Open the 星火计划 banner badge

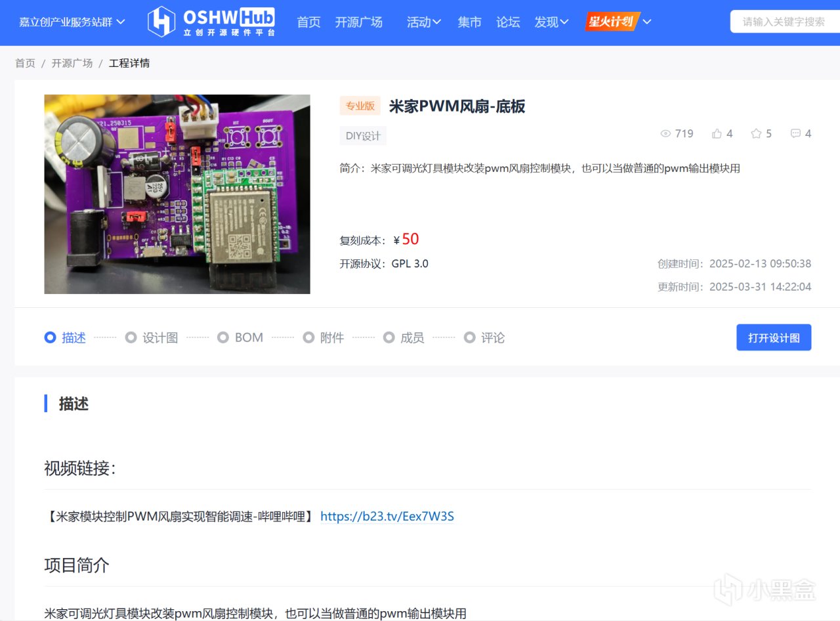pyautogui.click(x=612, y=22)
